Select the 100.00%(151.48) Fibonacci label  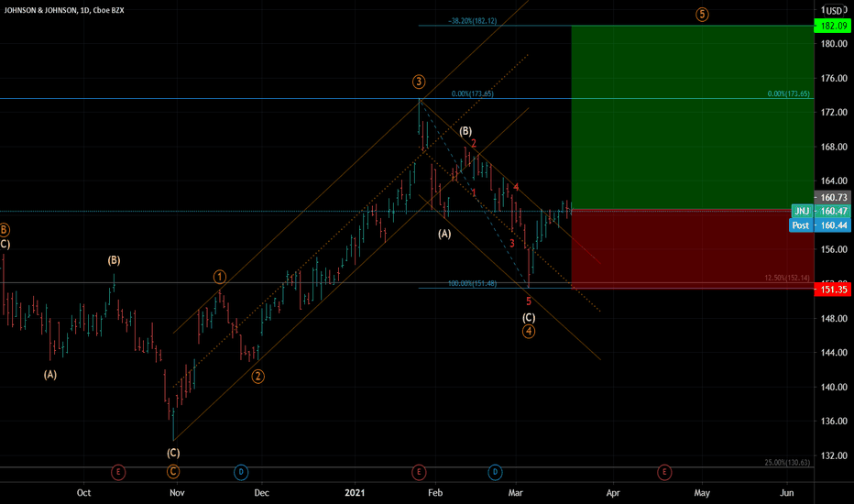(x=472, y=283)
